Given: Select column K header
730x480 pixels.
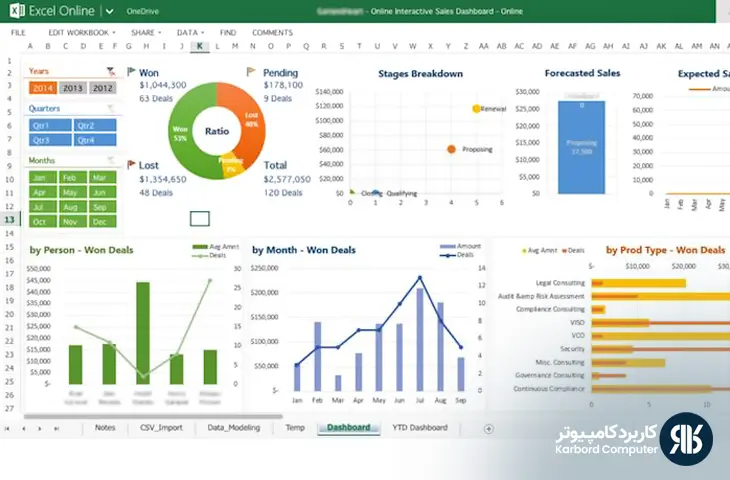Looking at the screenshot, I should tap(200, 46).
